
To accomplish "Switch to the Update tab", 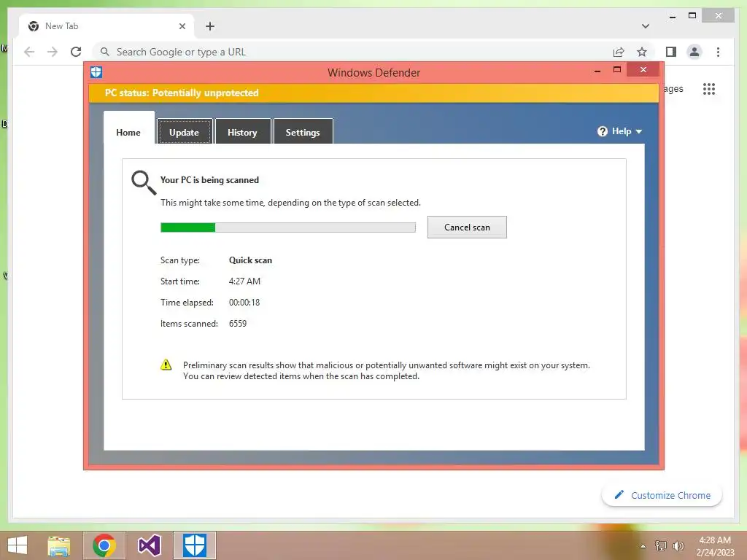I will pyautogui.click(x=185, y=132).
